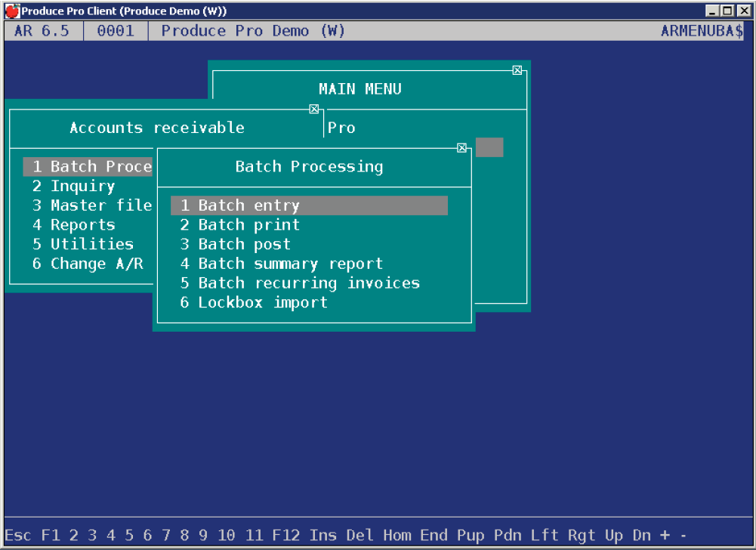The height and width of the screenshot is (550, 756).
Task: Open 5 Utilities menu option
Action: tap(83, 244)
